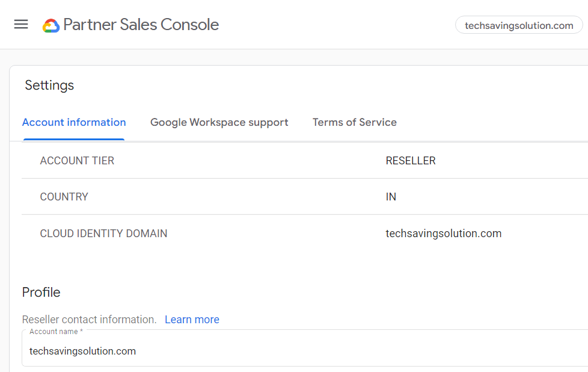This screenshot has height=372, width=588.
Task: Select the Cloud Identity domain value techsavingsolution.com
Action: (x=444, y=234)
